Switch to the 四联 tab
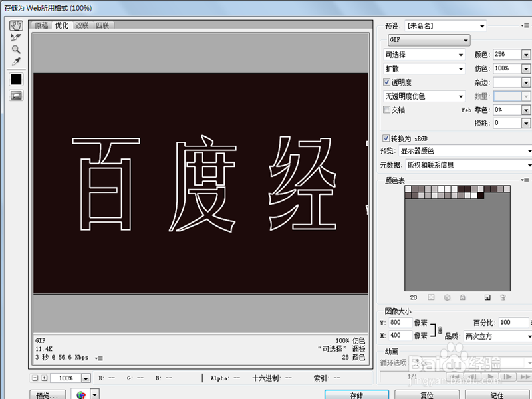This screenshot has height=399, width=532. (x=102, y=25)
